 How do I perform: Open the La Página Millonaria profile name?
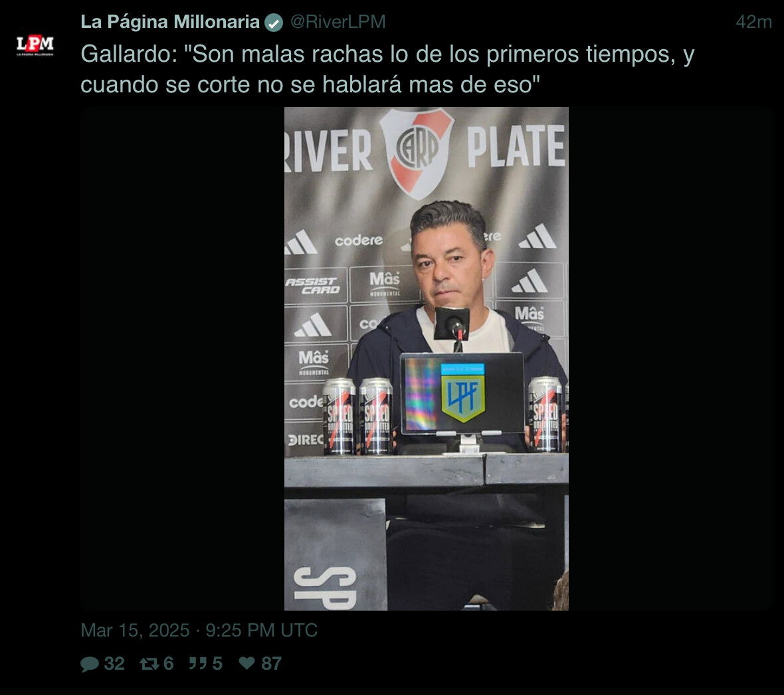[x=170, y=22]
